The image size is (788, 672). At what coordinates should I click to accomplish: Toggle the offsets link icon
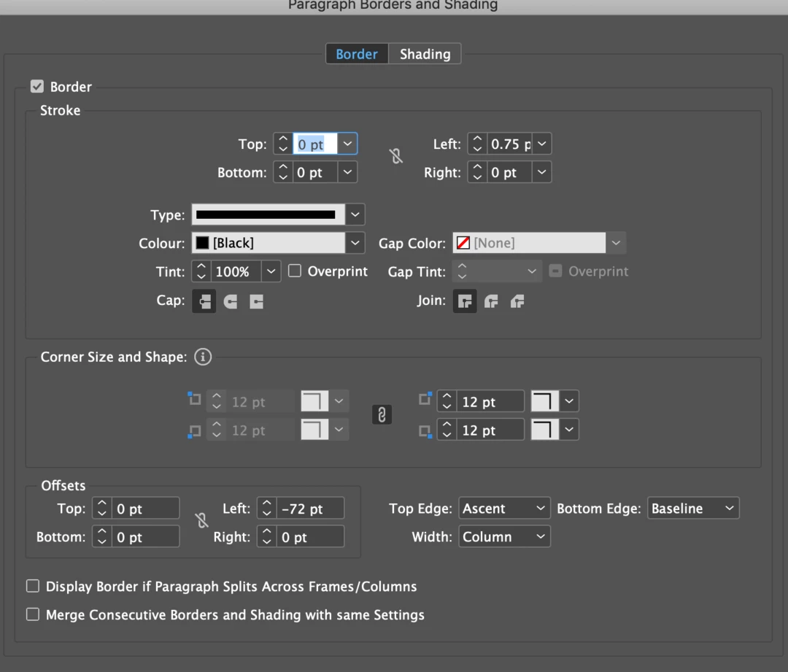coord(201,520)
